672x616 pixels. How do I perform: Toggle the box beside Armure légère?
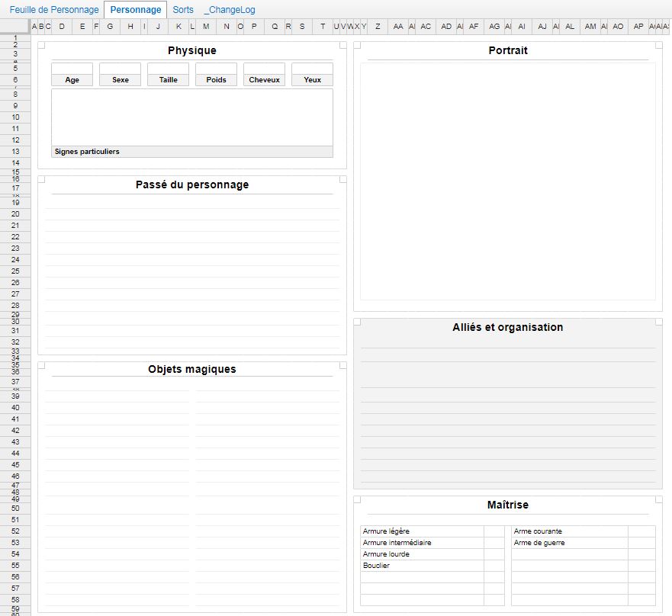(494, 531)
